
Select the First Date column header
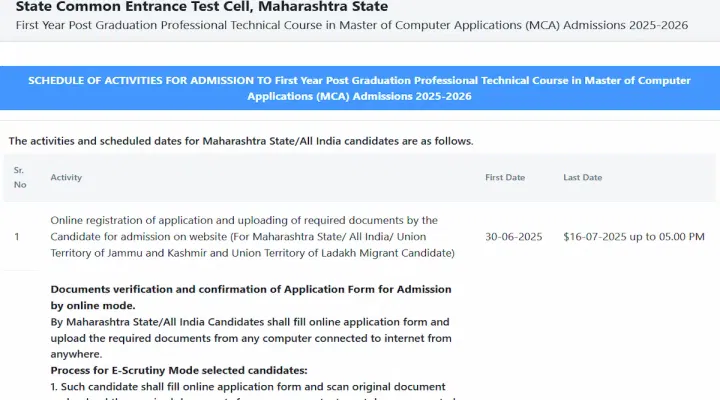pos(505,178)
